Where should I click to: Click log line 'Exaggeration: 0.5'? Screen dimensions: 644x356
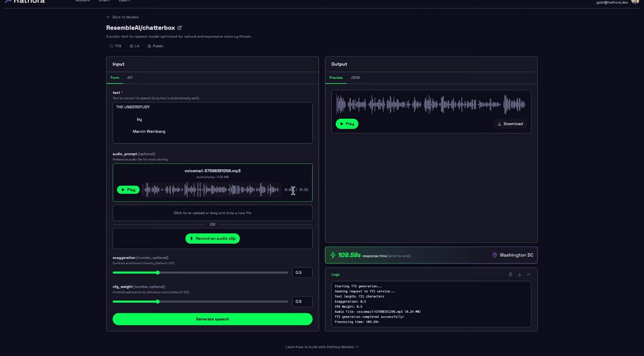tap(350, 302)
